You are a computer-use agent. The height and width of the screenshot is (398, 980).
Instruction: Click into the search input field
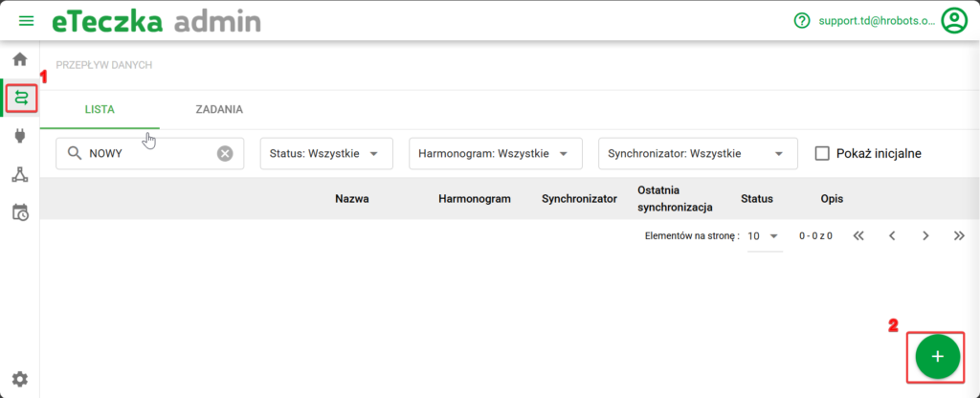[x=144, y=153]
